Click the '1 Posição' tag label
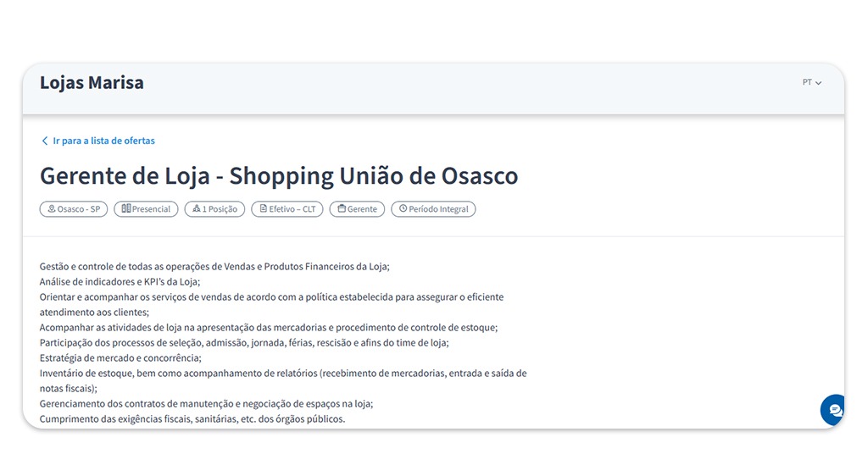This screenshot has width=868, height=454. pos(220,209)
